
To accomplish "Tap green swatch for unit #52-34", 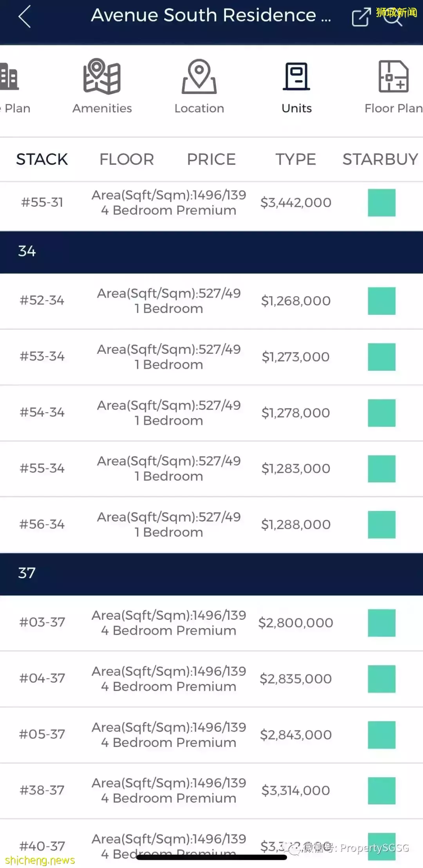I will click(x=381, y=301).
